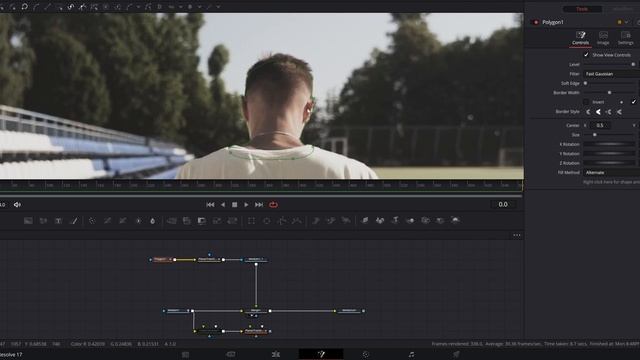Add a Camera 3D node
This screenshot has width=640, height=360.
coord(425,221)
